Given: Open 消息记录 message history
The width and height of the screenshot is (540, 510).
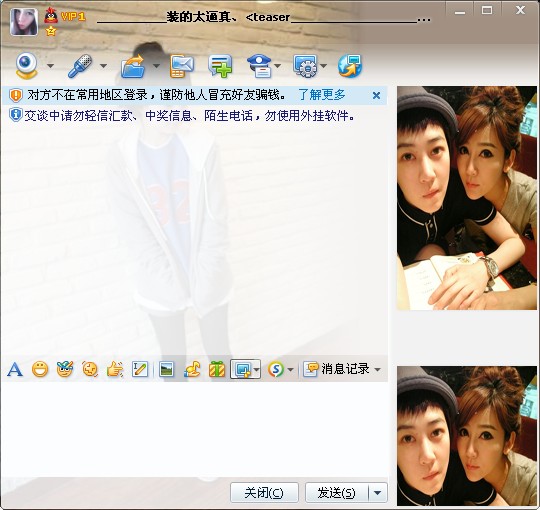Looking at the screenshot, I should point(336,369).
